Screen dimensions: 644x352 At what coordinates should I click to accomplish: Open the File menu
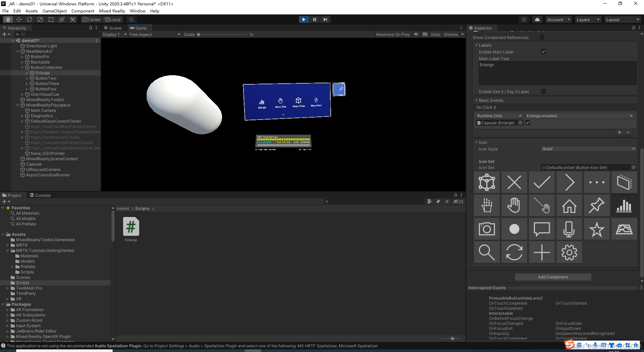click(5, 11)
